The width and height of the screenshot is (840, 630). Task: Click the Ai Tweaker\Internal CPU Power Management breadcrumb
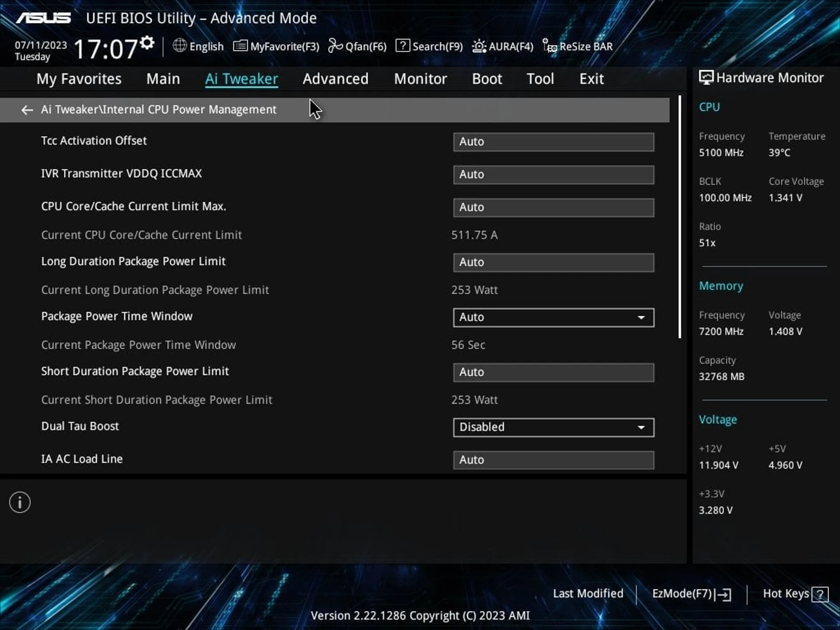click(x=158, y=110)
